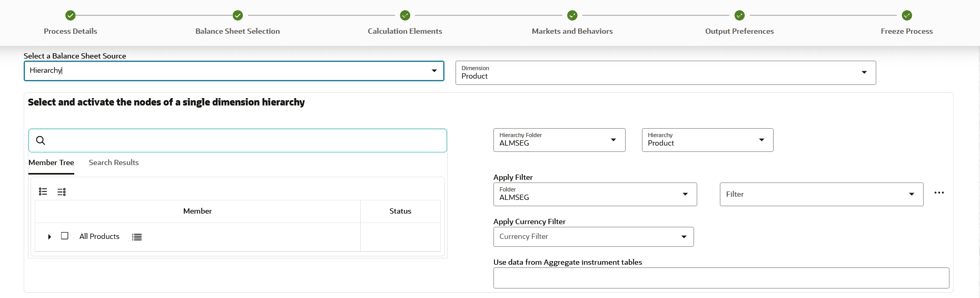Open the Currency Filter dropdown
Image resolution: width=980 pixels, height=298 pixels.
(684, 237)
